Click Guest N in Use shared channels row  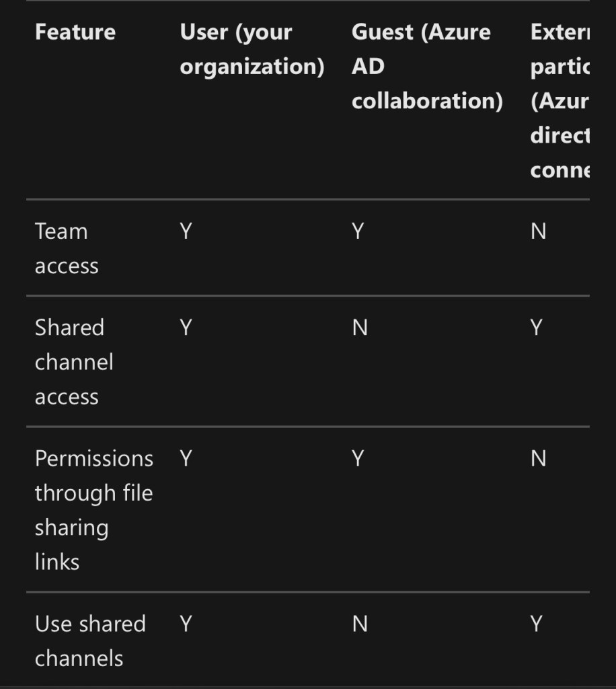pyautogui.click(x=360, y=624)
